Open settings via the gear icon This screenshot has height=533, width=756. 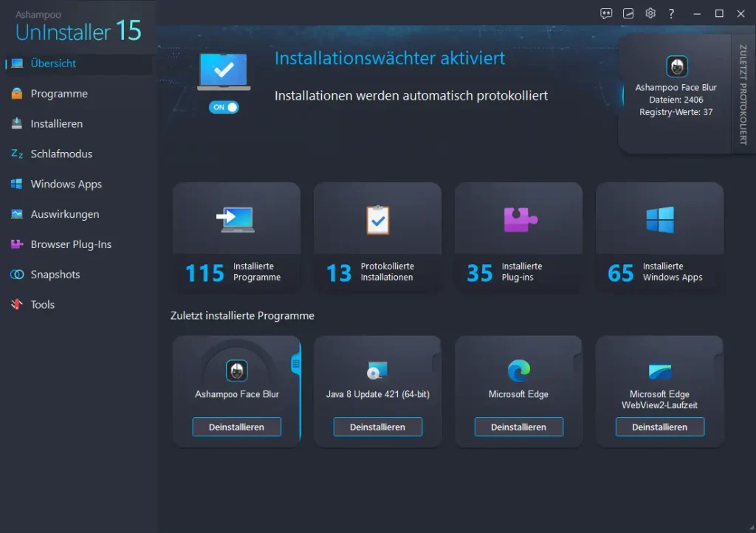(650, 13)
